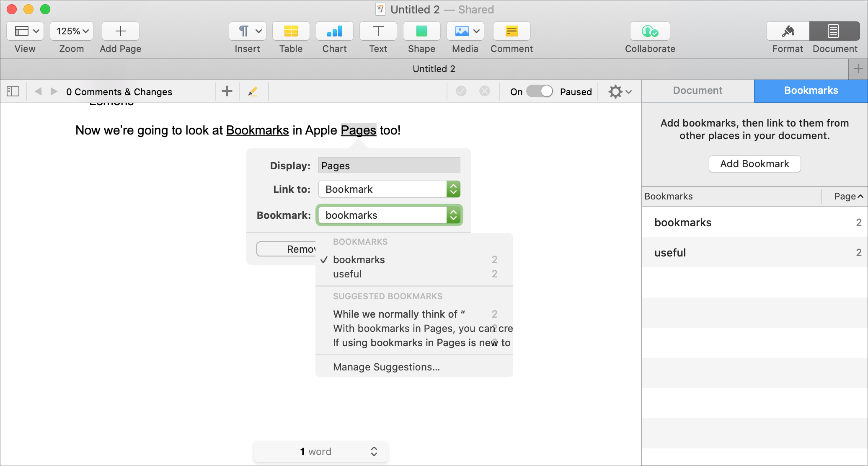This screenshot has width=868, height=466.
Task: Click the highlight marker icon
Action: pos(253,91)
